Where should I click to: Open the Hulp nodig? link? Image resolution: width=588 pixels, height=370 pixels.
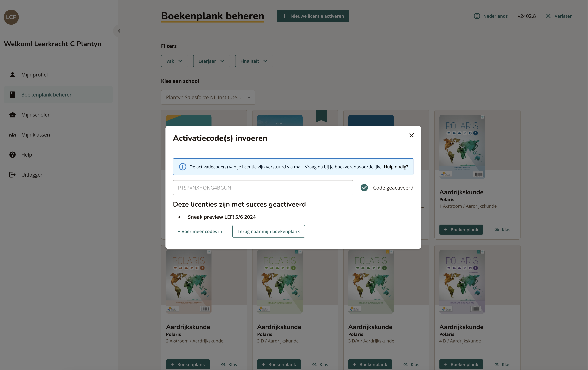pyautogui.click(x=396, y=167)
